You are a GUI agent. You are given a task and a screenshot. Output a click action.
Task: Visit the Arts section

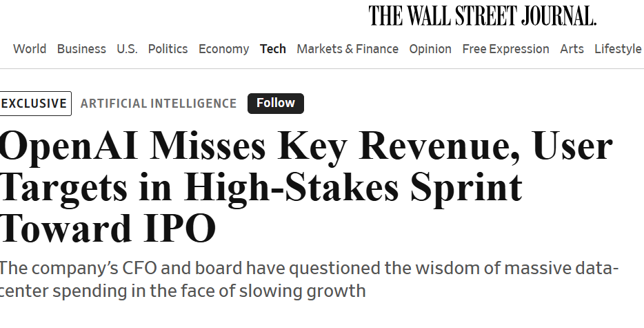(x=572, y=49)
